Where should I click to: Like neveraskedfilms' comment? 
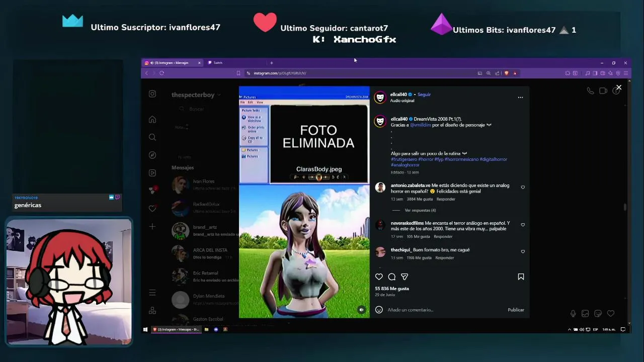click(x=523, y=225)
